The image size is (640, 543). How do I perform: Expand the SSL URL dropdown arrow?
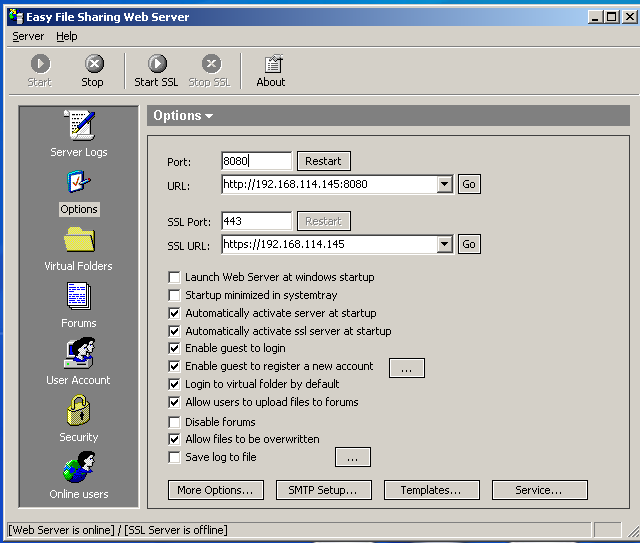pyautogui.click(x=444, y=244)
